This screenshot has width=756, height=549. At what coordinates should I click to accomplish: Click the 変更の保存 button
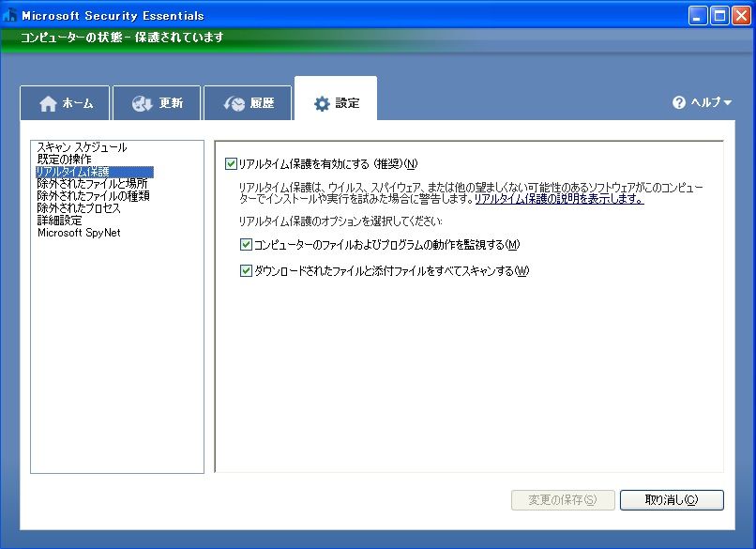[563, 500]
